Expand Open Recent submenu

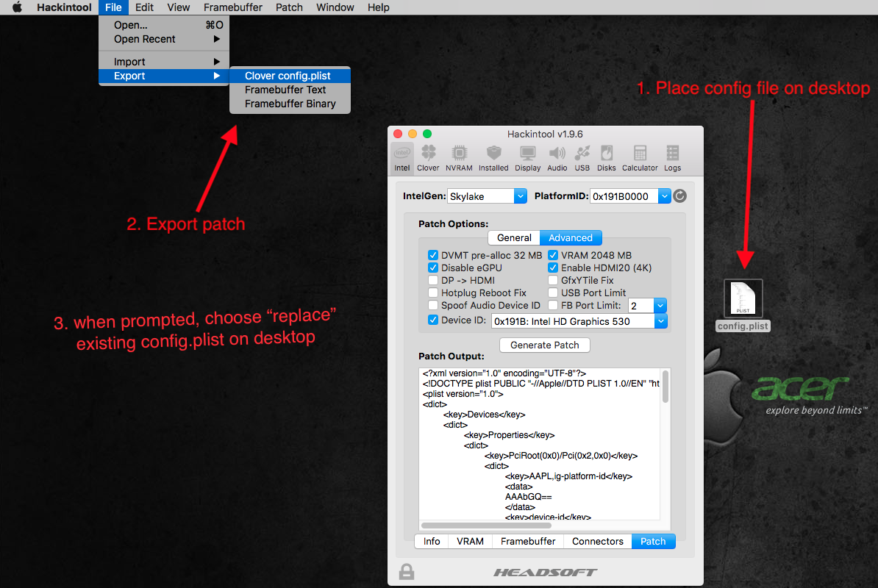click(163, 39)
